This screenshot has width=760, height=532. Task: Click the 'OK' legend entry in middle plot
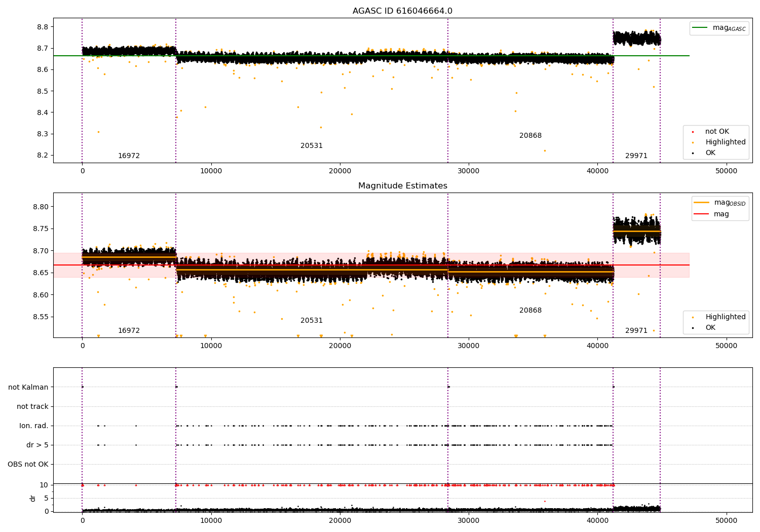pos(704,328)
